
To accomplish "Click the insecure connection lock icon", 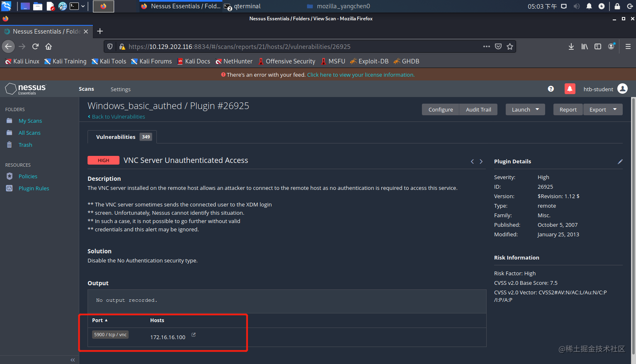I will (x=122, y=46).
